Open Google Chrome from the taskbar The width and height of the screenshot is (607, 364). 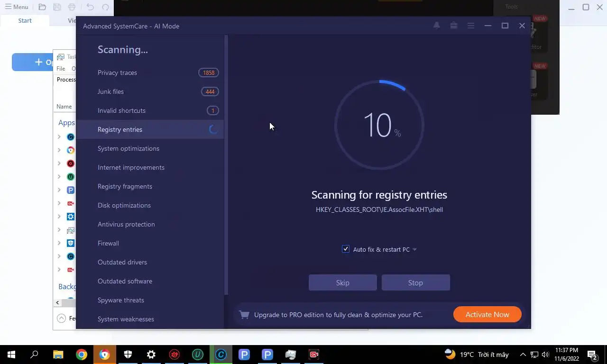pyautogui.click(x=82, y=355)
